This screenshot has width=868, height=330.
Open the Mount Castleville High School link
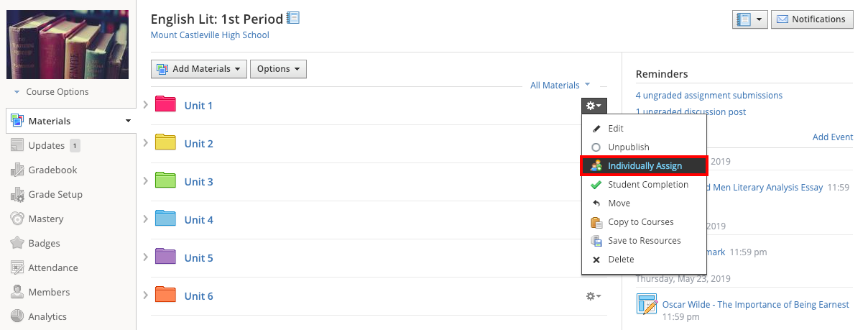[x=210, y=35]
